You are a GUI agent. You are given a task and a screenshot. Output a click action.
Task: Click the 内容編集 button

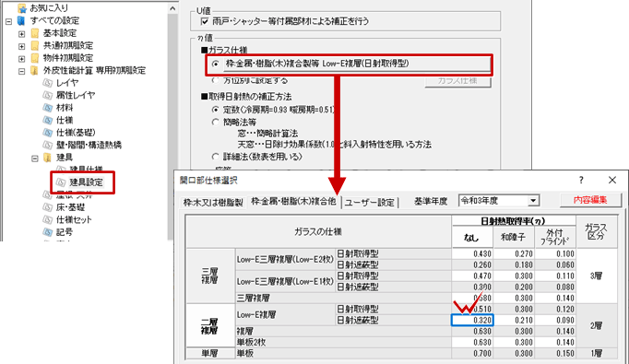(x=590, y=200)
